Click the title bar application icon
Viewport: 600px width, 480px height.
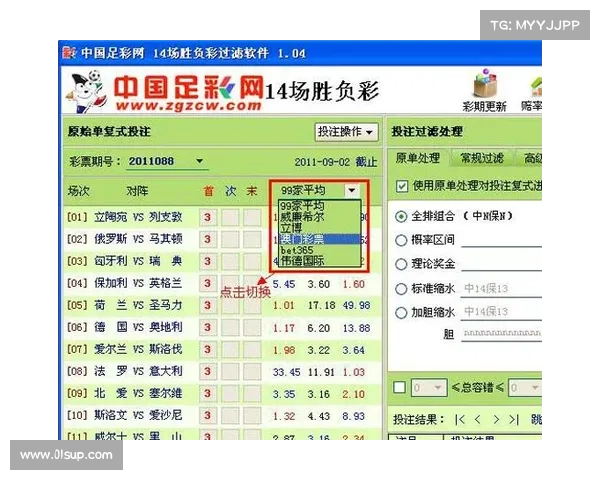coord(69,53)
